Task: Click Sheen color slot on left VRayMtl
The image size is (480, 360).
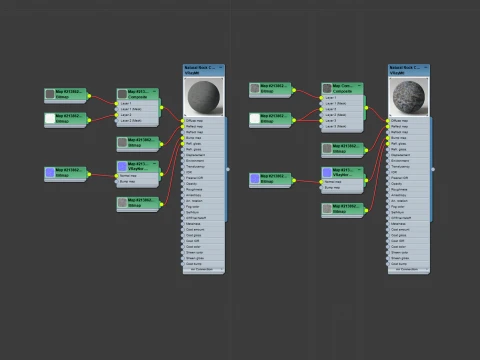Action: pos(204,252)
